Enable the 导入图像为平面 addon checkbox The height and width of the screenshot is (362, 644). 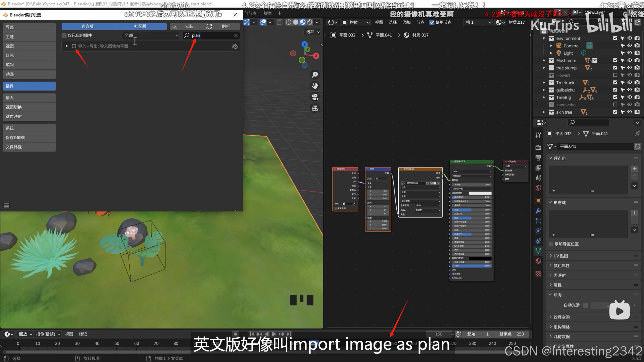(x=74, y=46)
